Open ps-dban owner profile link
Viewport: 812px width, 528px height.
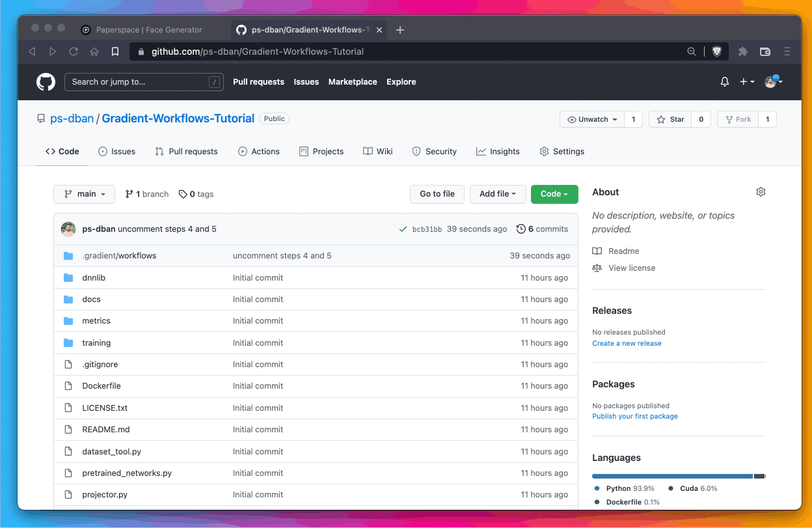(72, 118)
